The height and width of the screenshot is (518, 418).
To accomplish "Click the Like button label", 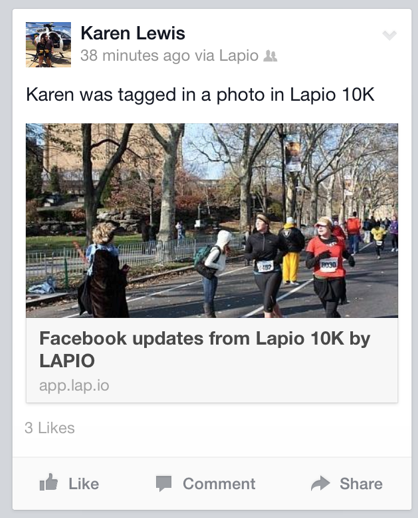I will pos(84,484).
